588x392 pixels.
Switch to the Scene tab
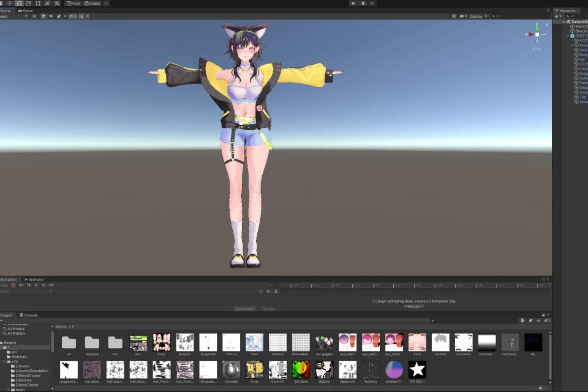pos(6,10)
